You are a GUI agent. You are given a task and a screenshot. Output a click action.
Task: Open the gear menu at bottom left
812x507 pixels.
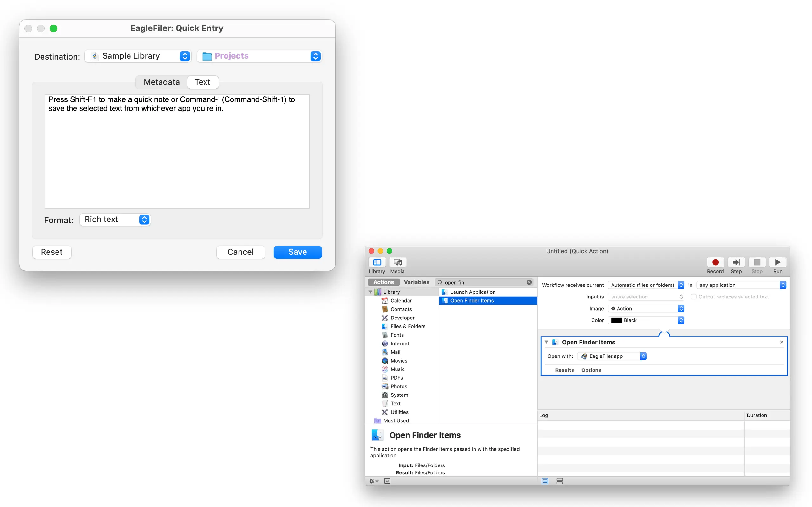373,481
